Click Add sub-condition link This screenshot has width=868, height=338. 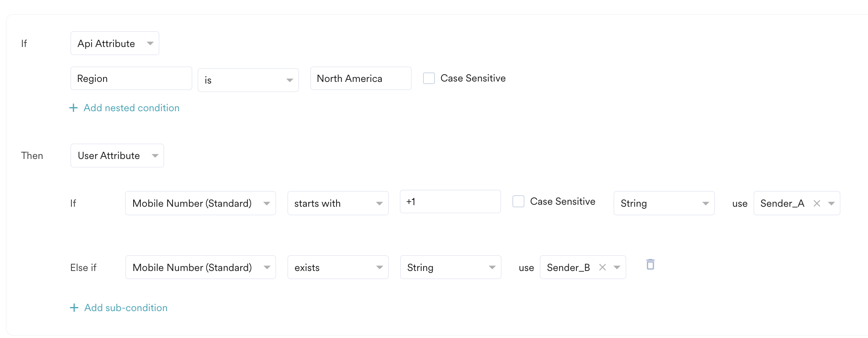click(126, 308)
